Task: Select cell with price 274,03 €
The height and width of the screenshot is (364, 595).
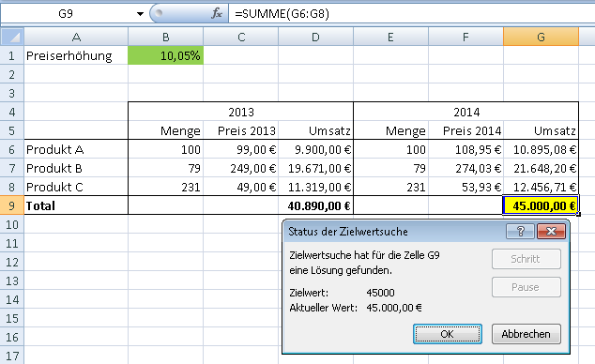Action: point(466,168)
